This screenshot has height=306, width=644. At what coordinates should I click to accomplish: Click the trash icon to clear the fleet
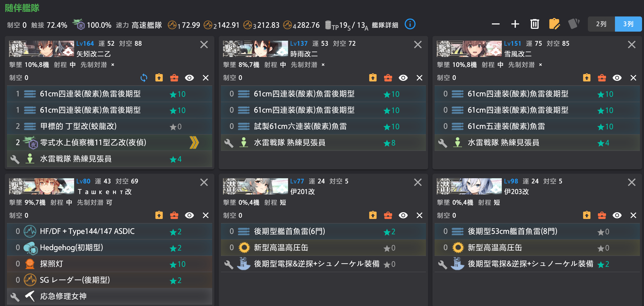coord(535,24)
